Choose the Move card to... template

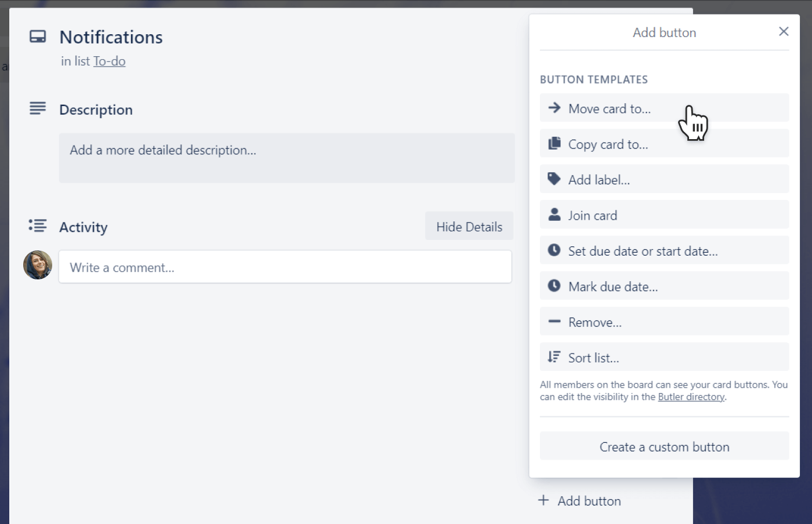pyautogui.click(x=610, y=108)
